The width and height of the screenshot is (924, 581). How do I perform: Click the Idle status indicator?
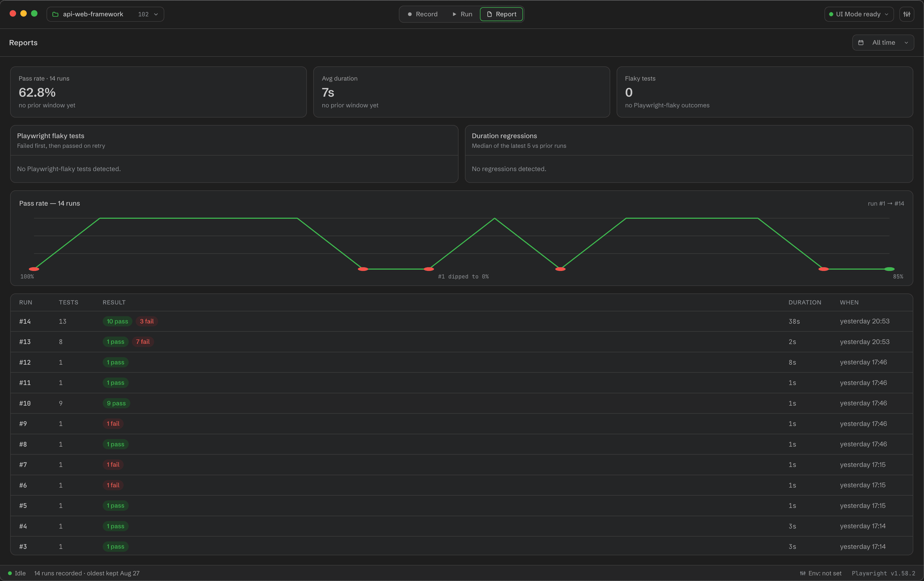pyautogui.click(x=17, y=573)
